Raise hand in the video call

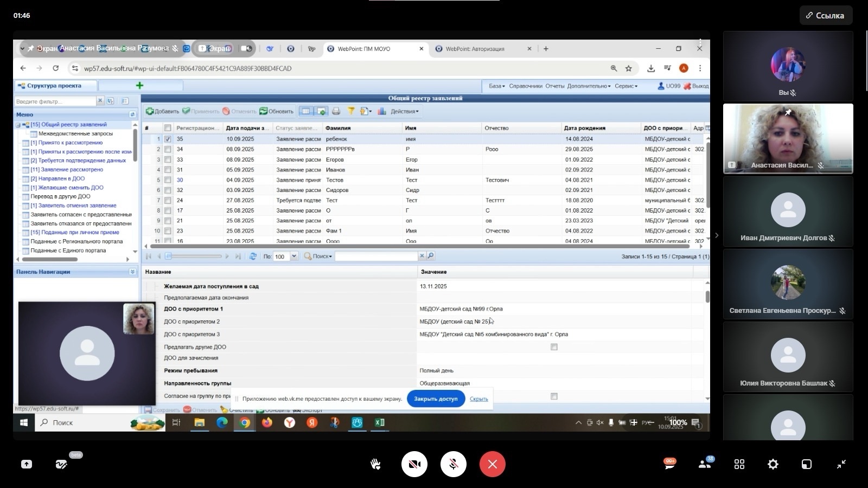click(x=375, y=464)
